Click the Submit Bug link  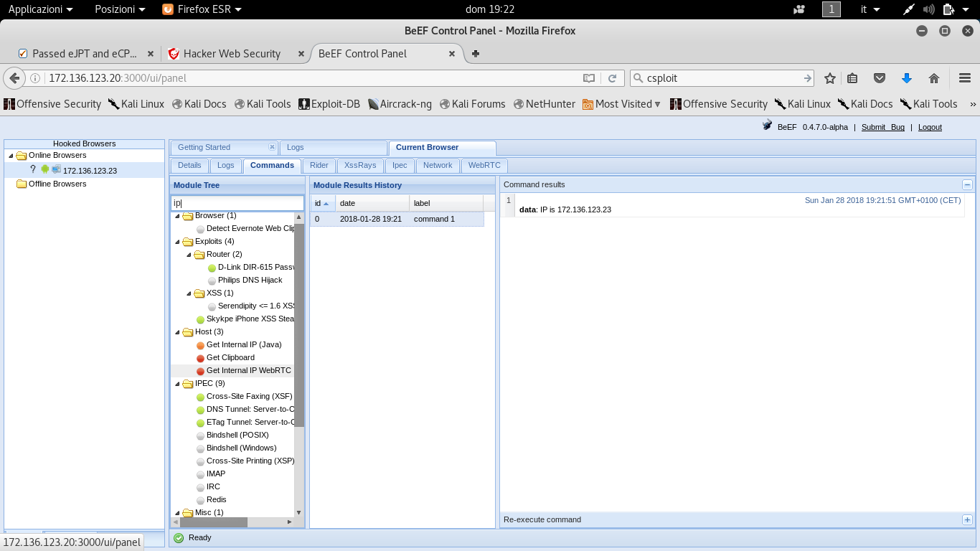tap(882, 127)
